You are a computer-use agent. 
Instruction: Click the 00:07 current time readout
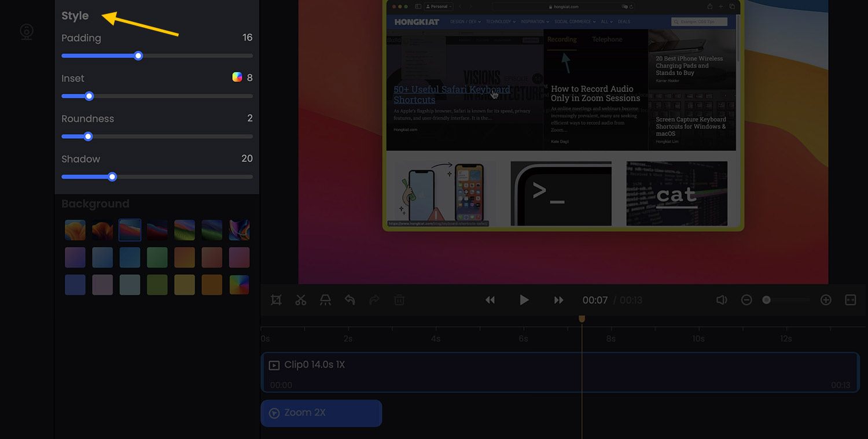pos(595,300)
